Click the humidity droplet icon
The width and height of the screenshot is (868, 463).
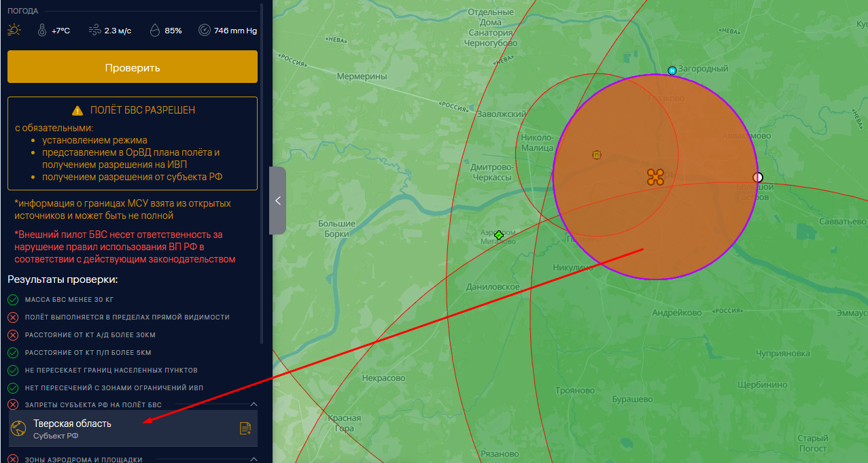(x=155, y=31)
